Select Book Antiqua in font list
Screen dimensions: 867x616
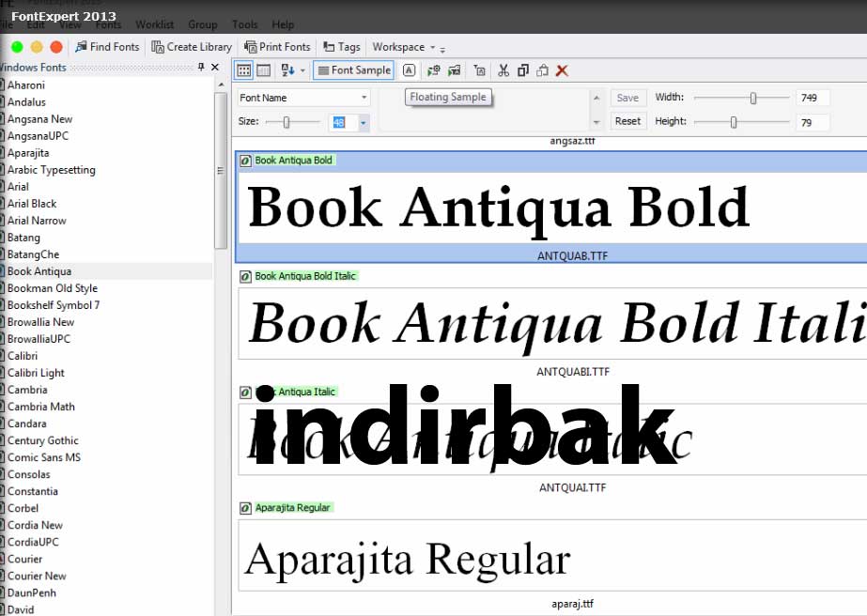click(x=39, y=271)
